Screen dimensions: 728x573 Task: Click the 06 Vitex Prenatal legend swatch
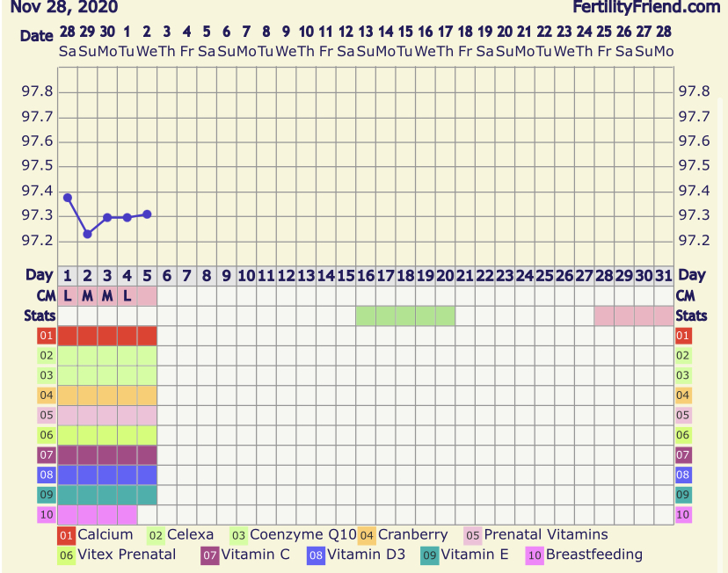tap(67, 555)
